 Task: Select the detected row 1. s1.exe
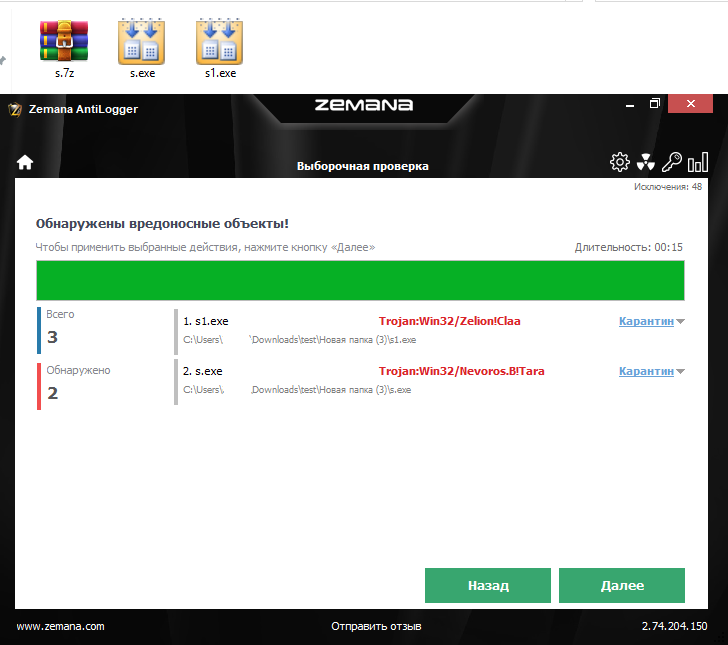429,330
